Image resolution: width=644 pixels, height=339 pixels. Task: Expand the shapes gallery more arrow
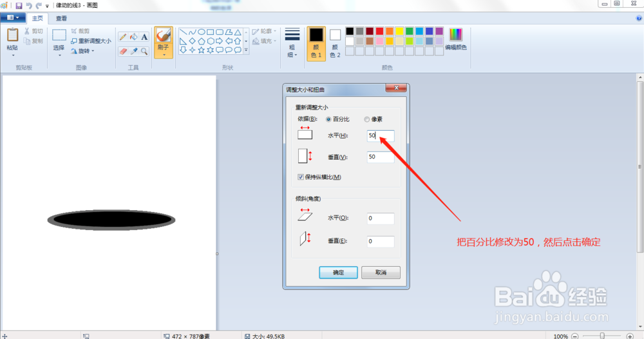pos(246,50)
